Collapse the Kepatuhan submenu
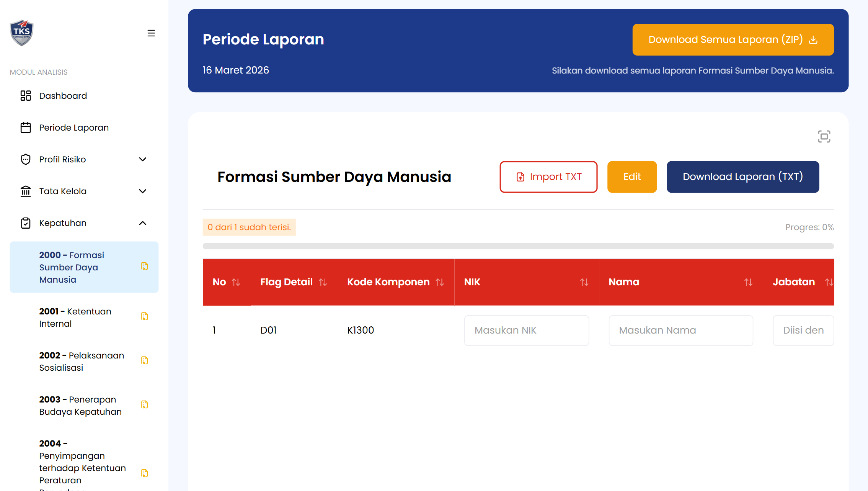868x491 pixels. tap(143, 223)
